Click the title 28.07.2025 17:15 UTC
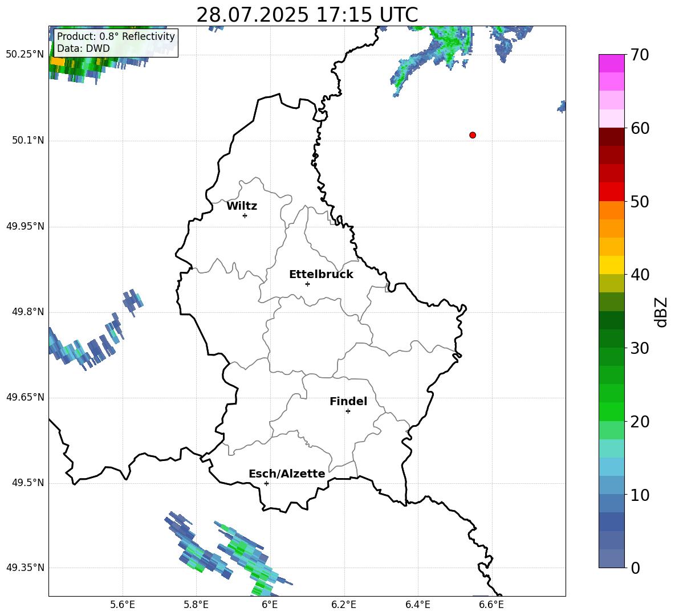This screenshot has height=616, width=675. coord(307,15)
